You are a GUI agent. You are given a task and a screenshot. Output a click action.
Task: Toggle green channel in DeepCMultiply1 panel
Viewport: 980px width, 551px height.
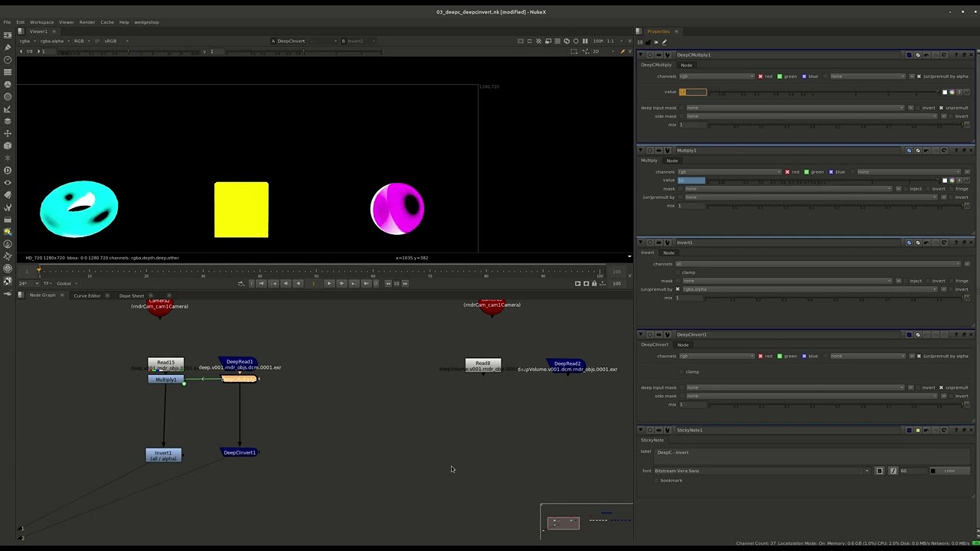[779, 77]
